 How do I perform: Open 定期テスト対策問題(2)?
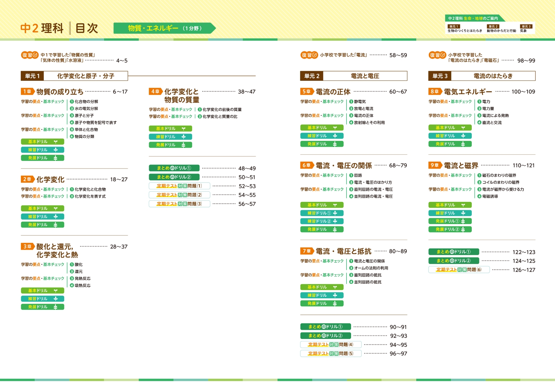[x=179, y=195]
